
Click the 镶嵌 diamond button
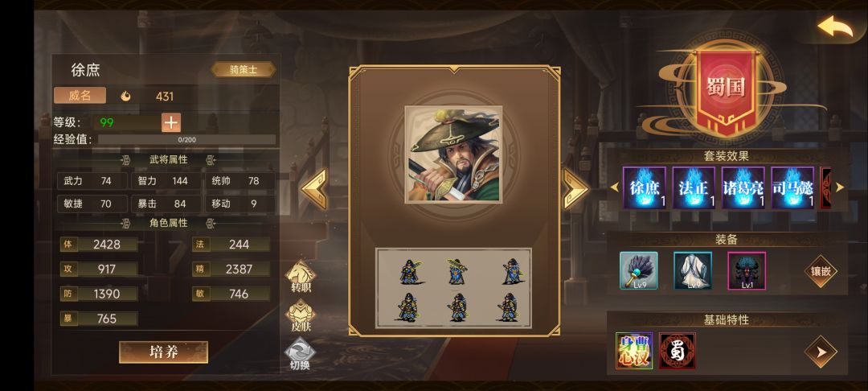[821, 271]
